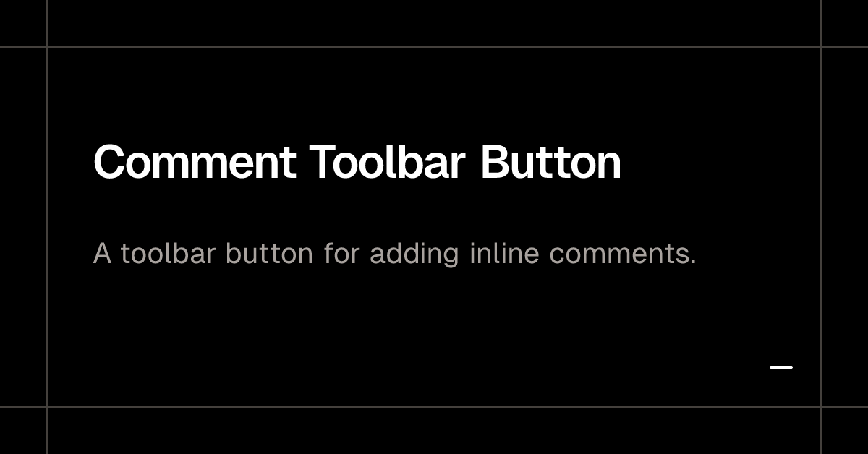Click the left vertical grid line

coord(47,227)
